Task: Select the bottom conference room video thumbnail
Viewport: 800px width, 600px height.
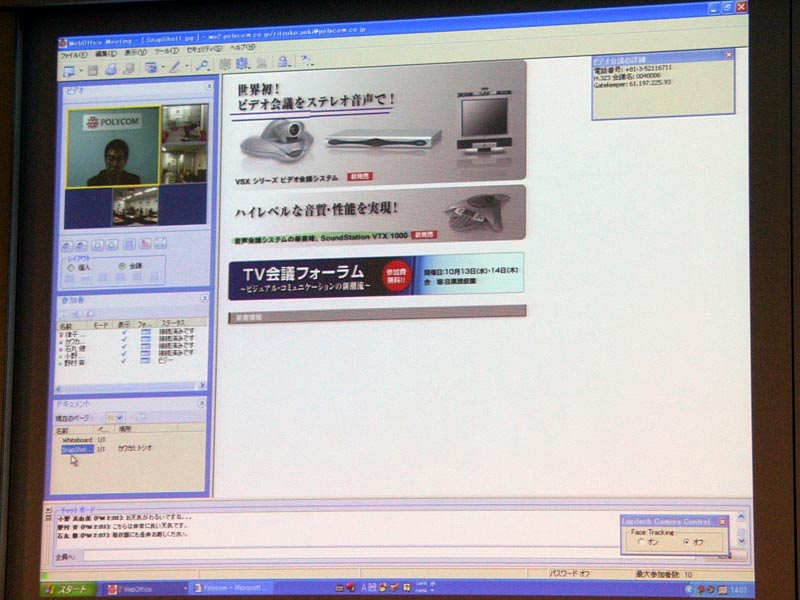Action: click(x=135, y=206)
